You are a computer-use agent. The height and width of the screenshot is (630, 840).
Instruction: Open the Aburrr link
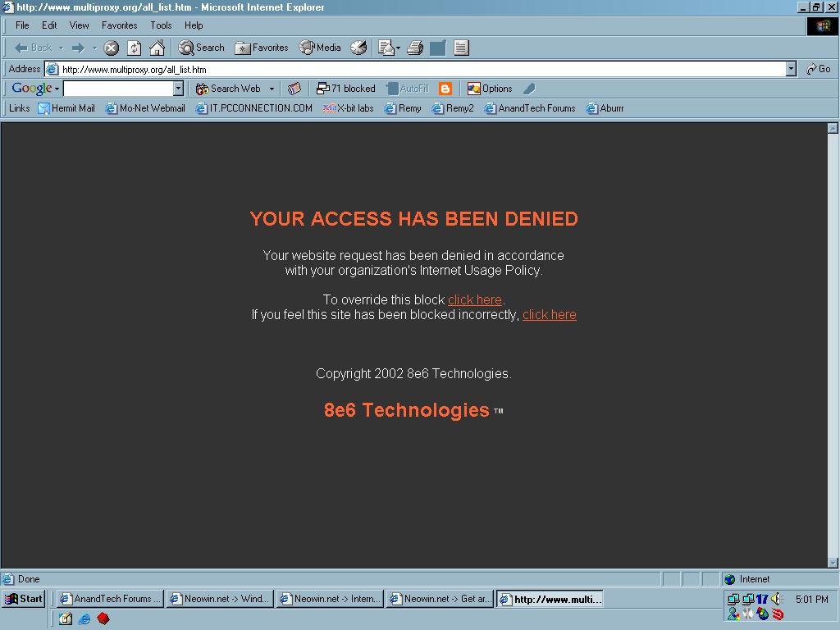605,108
